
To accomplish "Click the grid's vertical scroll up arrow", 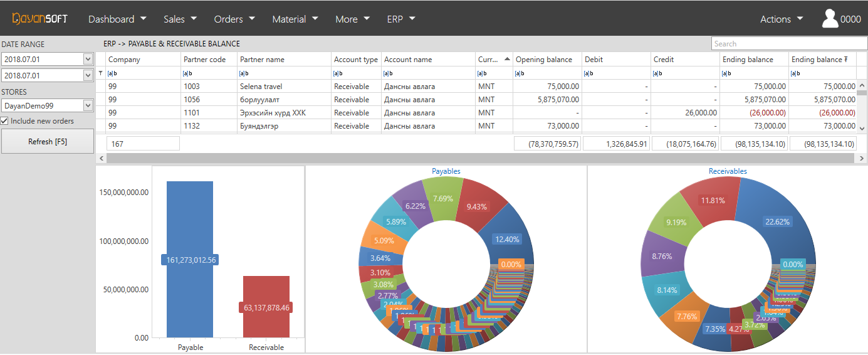I will (x=862, y=85).
